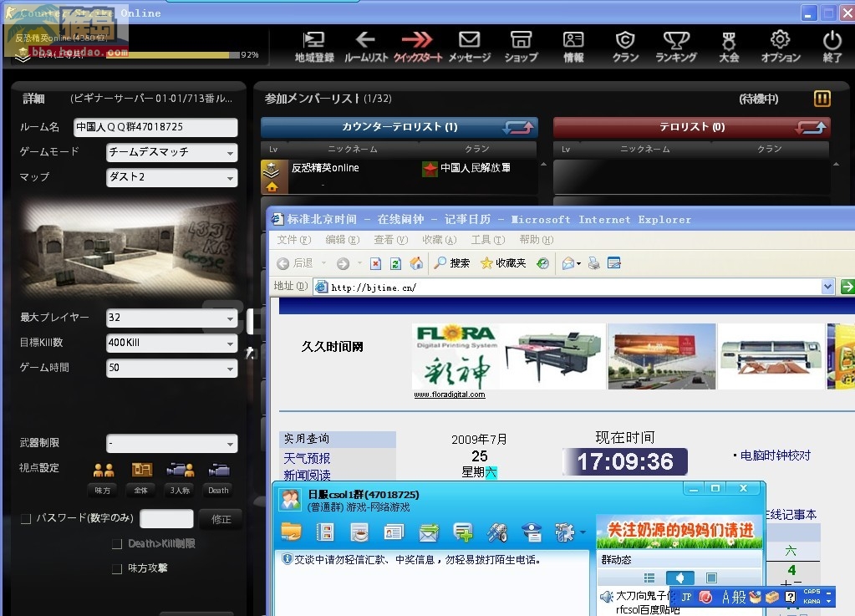Open the 地域登録 region registration screen

click(314, 46)
